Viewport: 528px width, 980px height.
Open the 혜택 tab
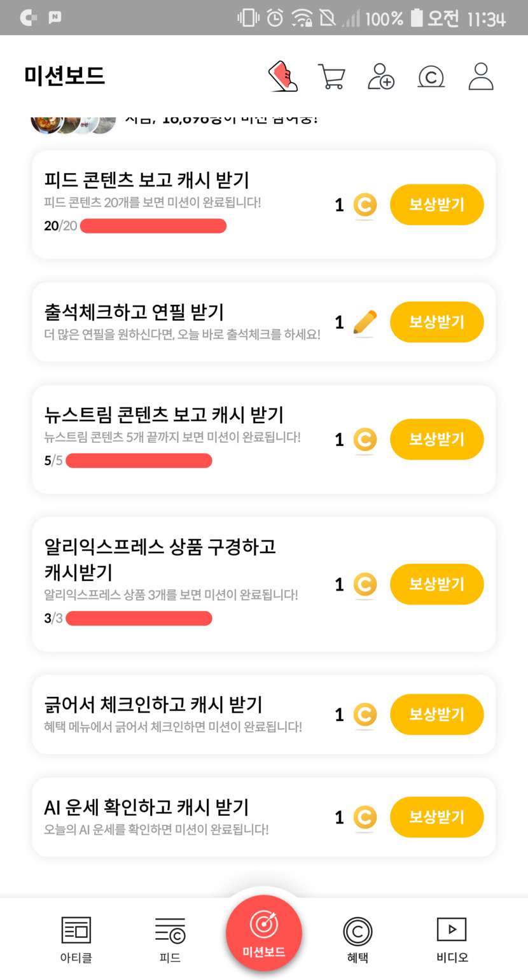coord(358,939)
